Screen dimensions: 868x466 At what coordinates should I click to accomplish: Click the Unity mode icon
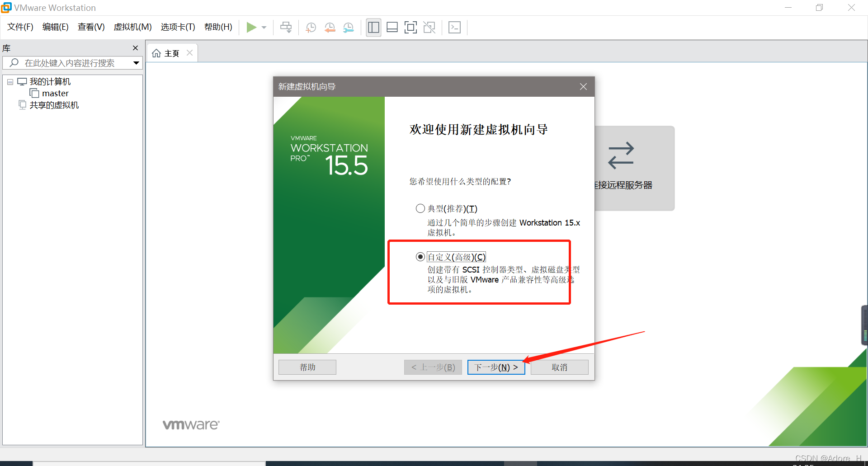coord(429,28)
